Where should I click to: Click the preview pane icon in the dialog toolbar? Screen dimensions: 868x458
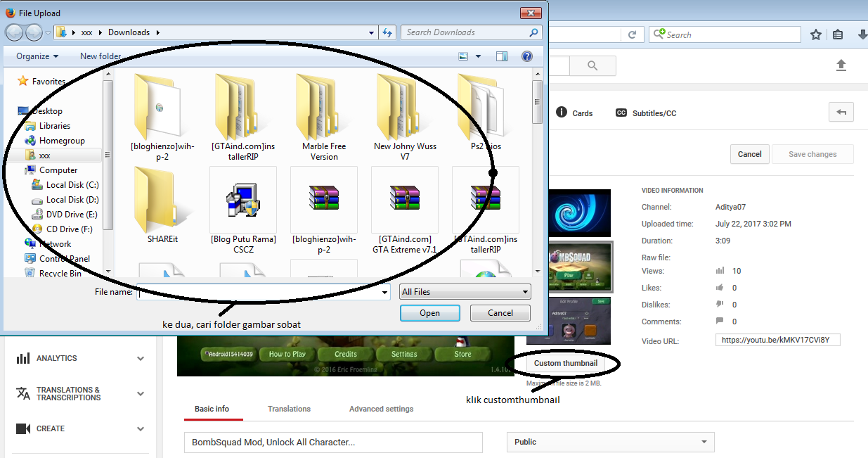tap(501, 56)
